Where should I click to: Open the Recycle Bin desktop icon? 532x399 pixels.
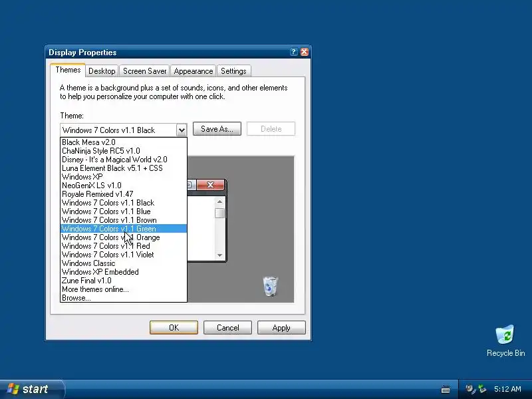tap(505, 340)
